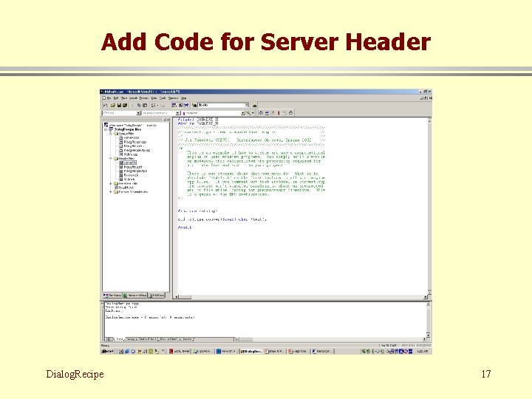The height and width of the screenshot is (399, 532).
Task: Open the Find combo box dropdown arrow
Action: [x=247, y=105]
